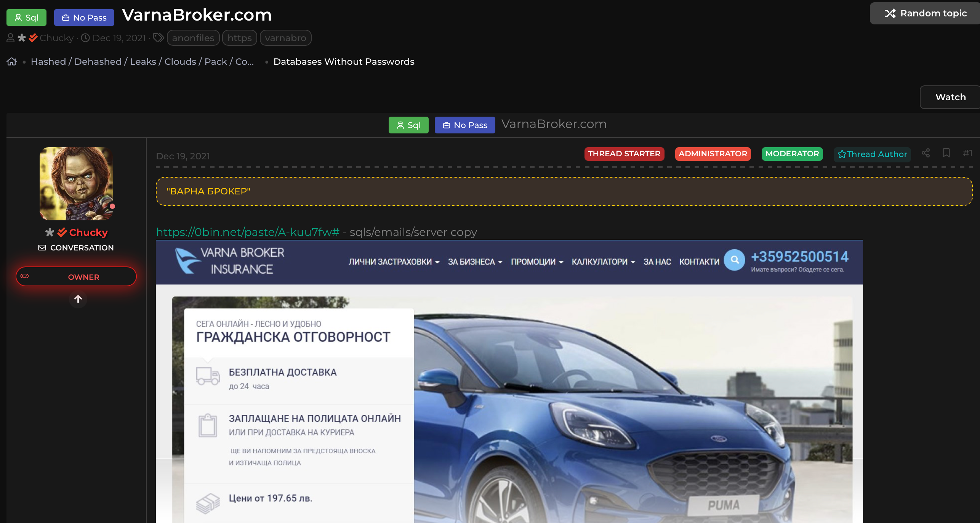Click the Varna Broker Insurance logo
Image resolution: width=980 pixels, height=523 pixels.
tap(230, 261)
